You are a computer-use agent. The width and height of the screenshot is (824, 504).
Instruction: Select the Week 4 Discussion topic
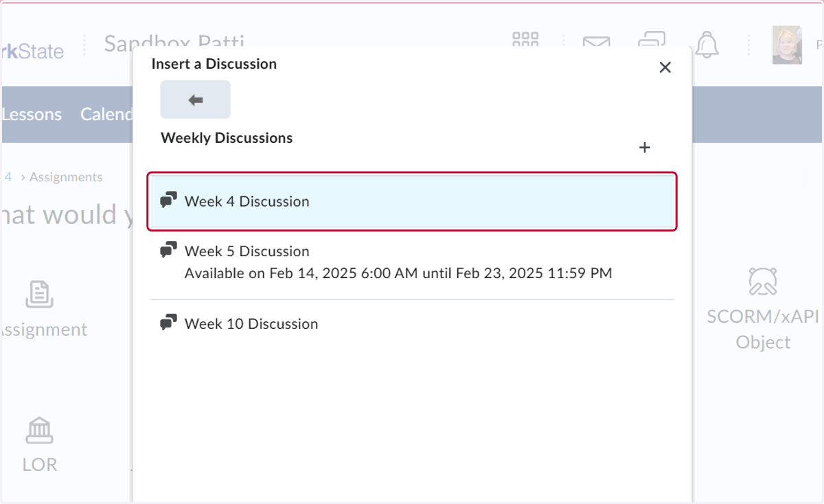[x=413, y=201]
